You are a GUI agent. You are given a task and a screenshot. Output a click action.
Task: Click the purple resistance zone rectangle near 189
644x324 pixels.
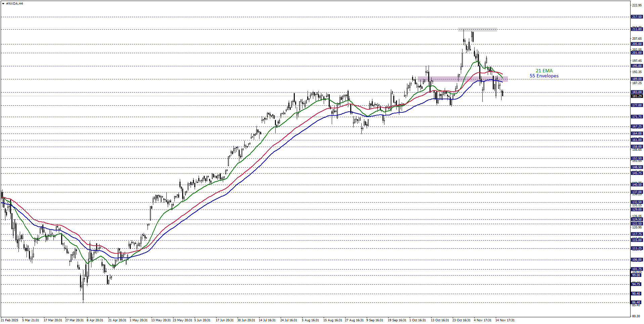pyautogui.click(x=462, y=79)
